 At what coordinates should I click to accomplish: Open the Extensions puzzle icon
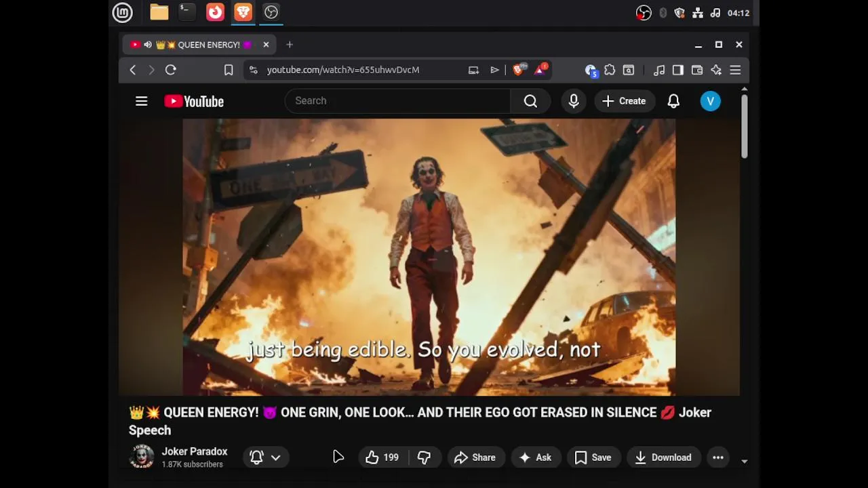(610, 70)
